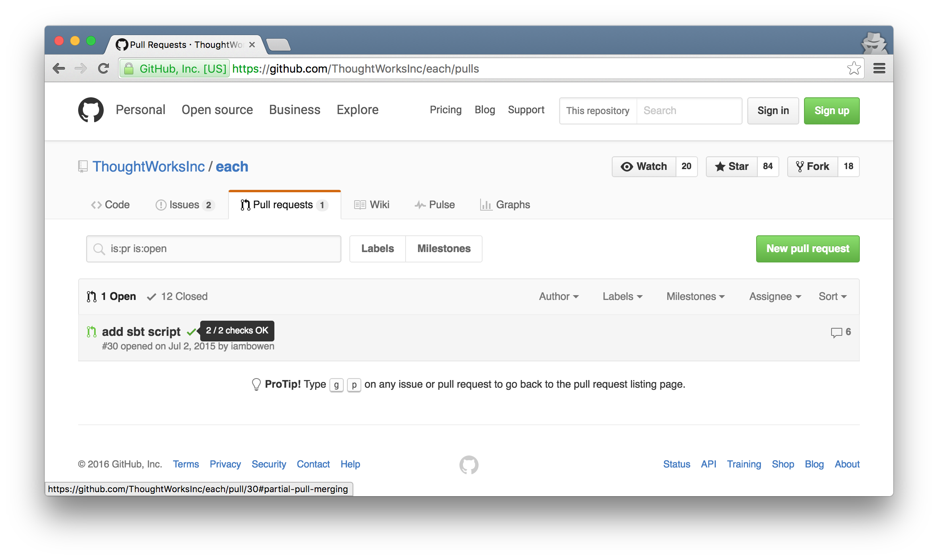Click the incognito spy avatar icon
Screen dimensions: 938x560
pos(874,43)
